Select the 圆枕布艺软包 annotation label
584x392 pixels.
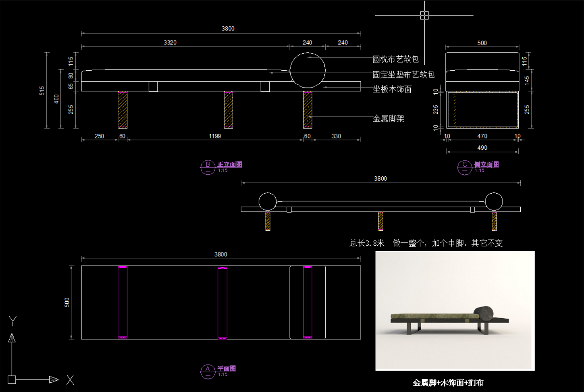click(395, 59)
